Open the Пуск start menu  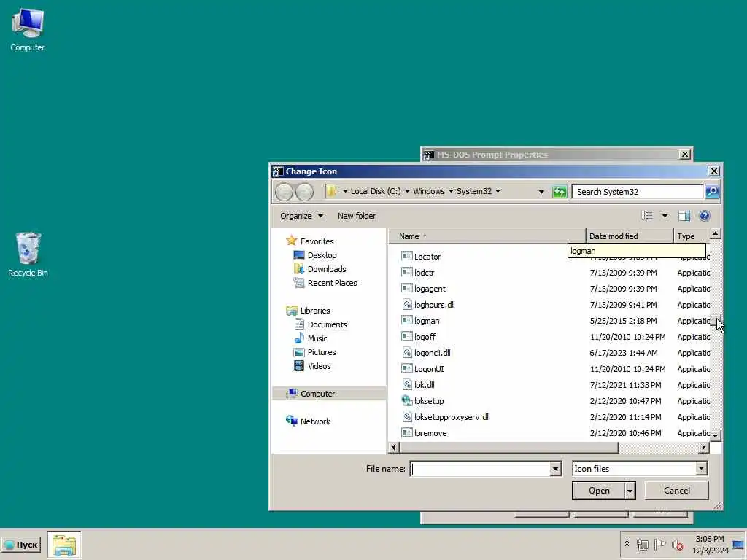click(x=21, y=545)
